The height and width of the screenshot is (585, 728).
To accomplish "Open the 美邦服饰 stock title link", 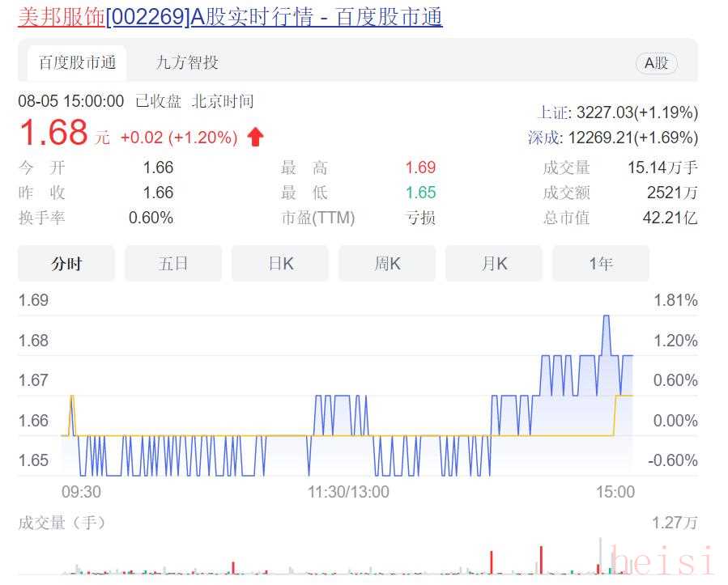I will 230,17.
